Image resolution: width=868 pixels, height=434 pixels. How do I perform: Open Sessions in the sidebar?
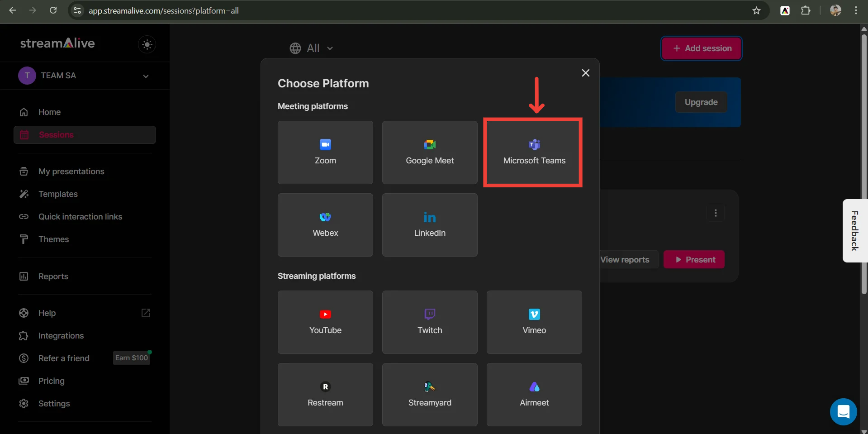85,135
